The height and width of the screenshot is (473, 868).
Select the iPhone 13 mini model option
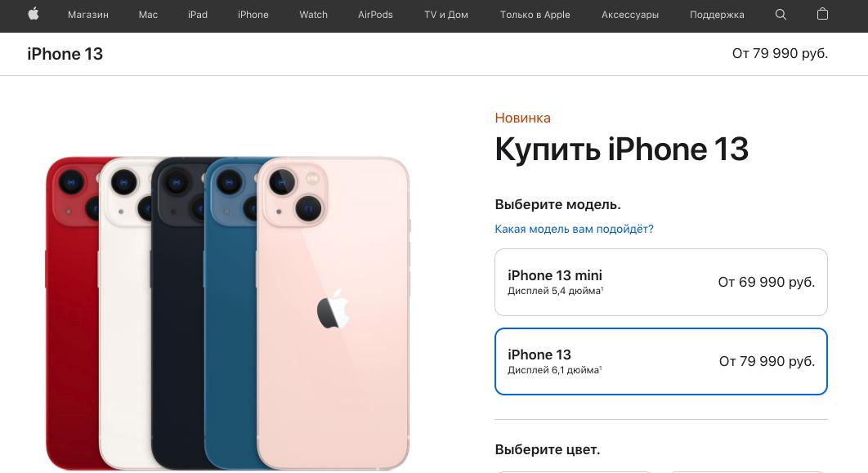click(661, 282)
